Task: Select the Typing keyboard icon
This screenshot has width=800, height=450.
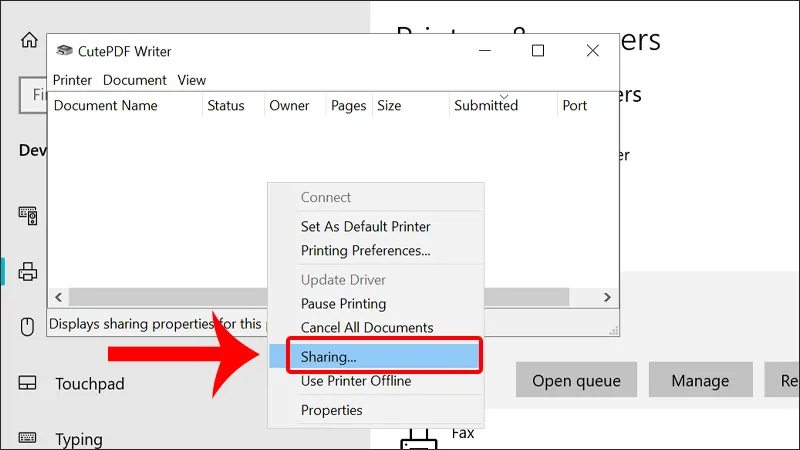Action: [28, 438]
